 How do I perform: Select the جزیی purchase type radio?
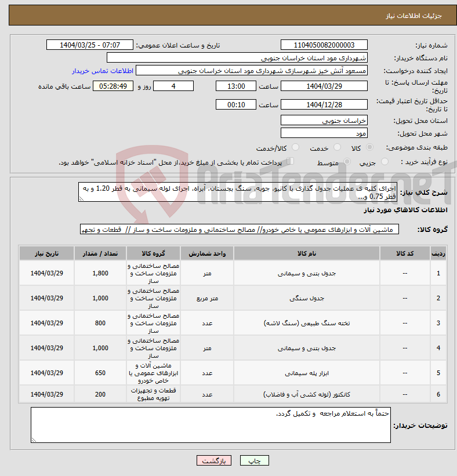tap(385, 162)
